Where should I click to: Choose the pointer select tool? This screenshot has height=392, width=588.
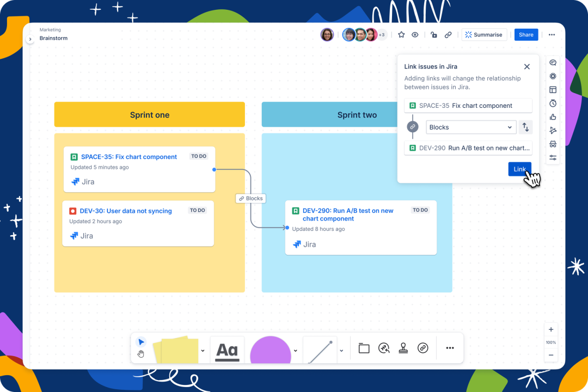141,342
